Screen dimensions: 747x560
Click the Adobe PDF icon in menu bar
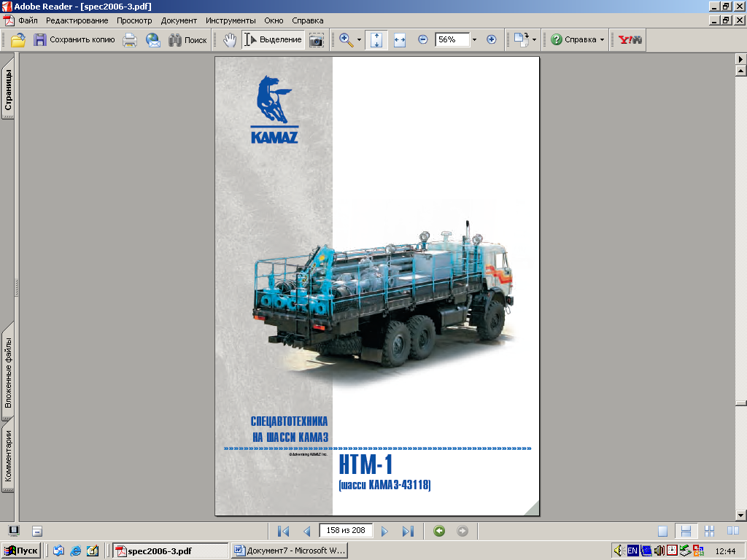(8, 20)
